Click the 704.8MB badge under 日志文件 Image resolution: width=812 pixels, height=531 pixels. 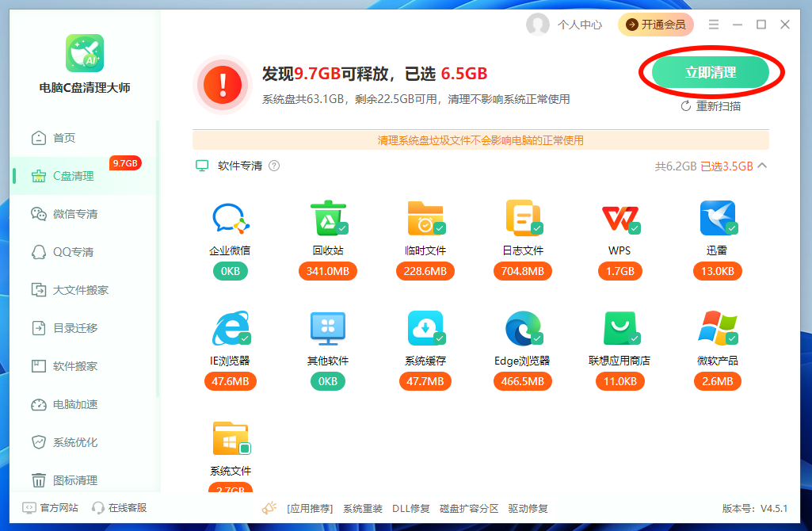point(523,271)
